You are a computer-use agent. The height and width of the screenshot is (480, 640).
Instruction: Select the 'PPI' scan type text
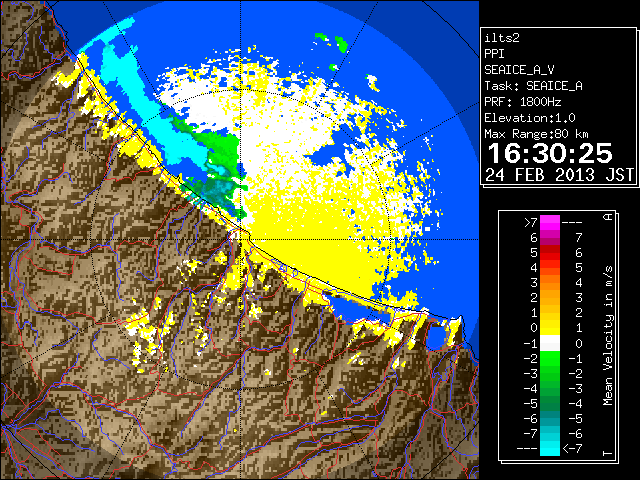click(494, 54)
